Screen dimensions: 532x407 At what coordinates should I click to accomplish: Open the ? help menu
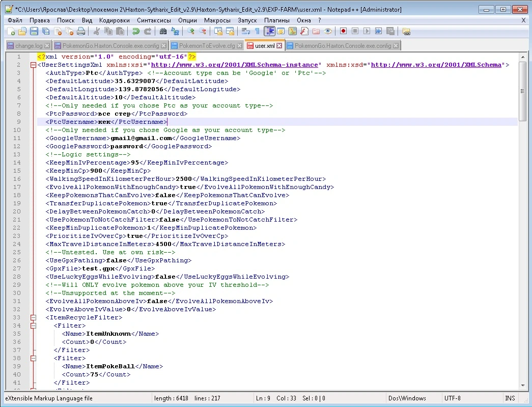click(x=320, y=20)
